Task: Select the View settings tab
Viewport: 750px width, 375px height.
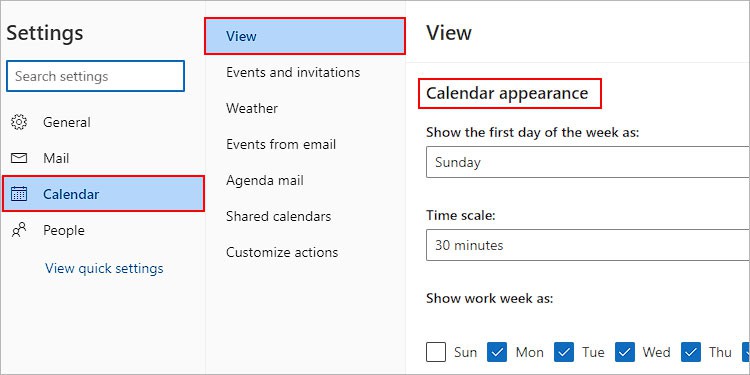Action: point(305,36)
